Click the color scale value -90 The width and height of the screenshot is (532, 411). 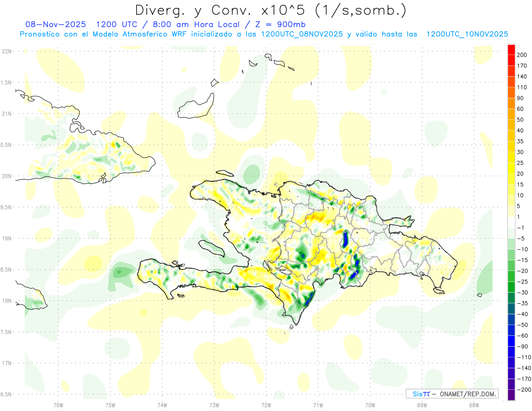[522, 346]
